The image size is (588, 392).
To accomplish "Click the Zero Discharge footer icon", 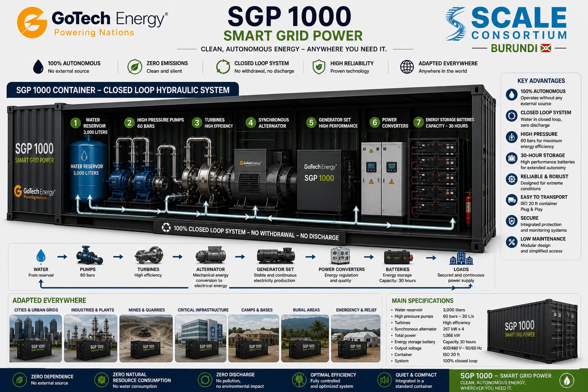I will [x=205, y=380].
